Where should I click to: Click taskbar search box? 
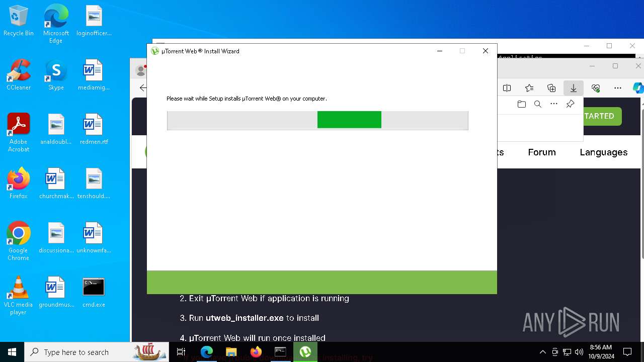(98, 352)
